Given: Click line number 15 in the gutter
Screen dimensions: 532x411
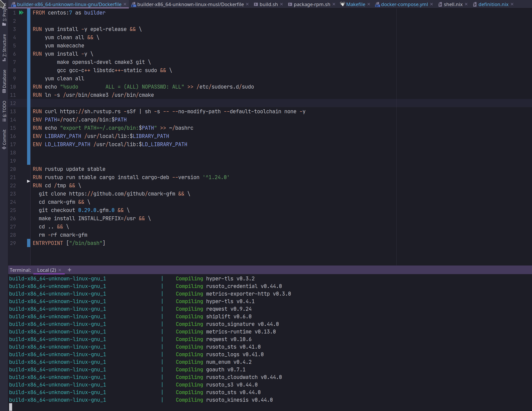Looking at the screenshot, I should (13, 128).
